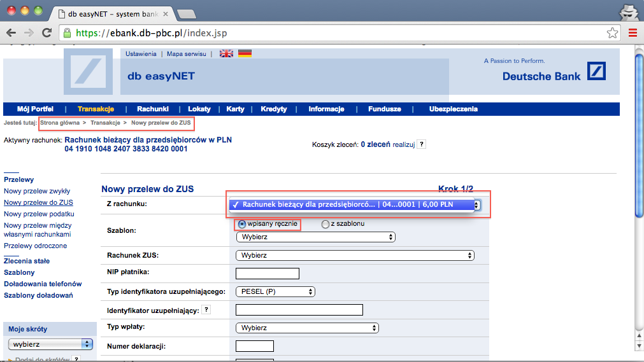Go to Strona główna breadcrumb
Image resolution: width=644 pixels, height=362 pixels.
[60, 123]
